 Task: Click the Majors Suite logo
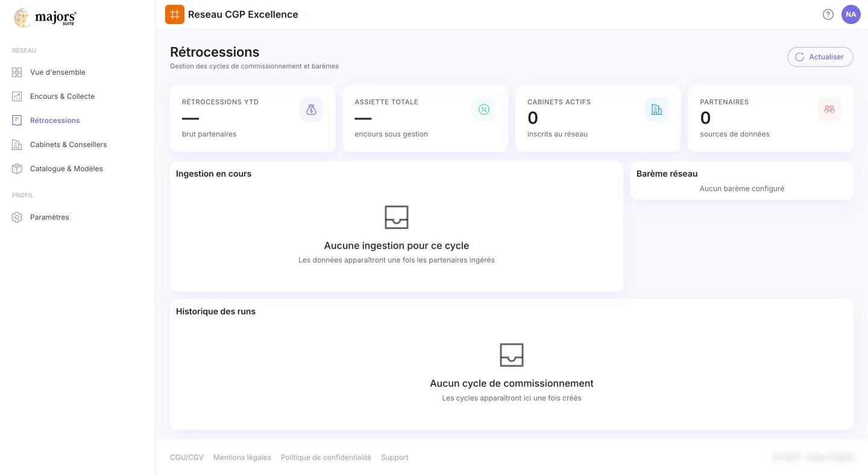coord(45,18)
